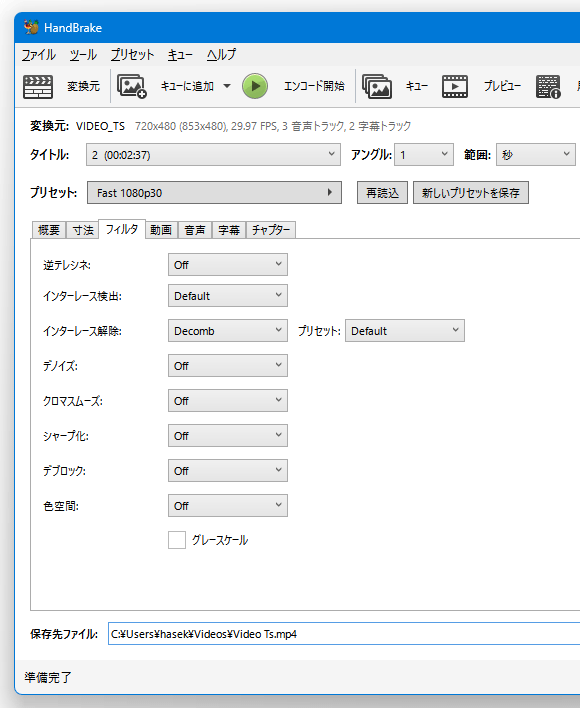Open the queue stacked-images icon
This screenshot has height=708, width=580.
377,86
